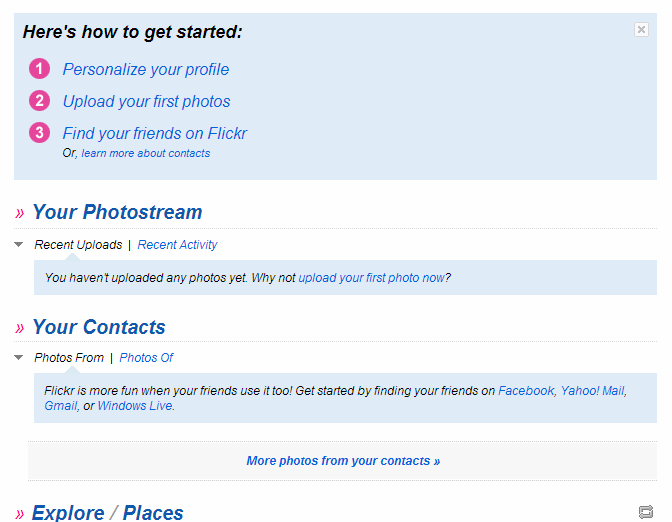Open Personalize your profile link
Image resolution: width=672 pixels, height=522 pixels.
tap(145, 69)
